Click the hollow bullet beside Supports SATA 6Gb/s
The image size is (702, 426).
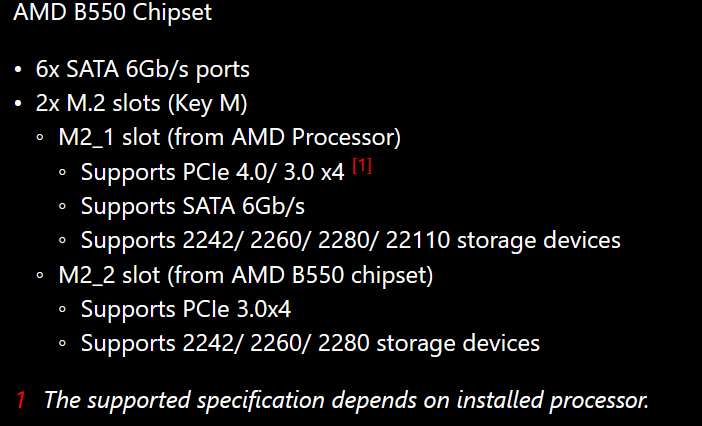(x=62, y=207)
